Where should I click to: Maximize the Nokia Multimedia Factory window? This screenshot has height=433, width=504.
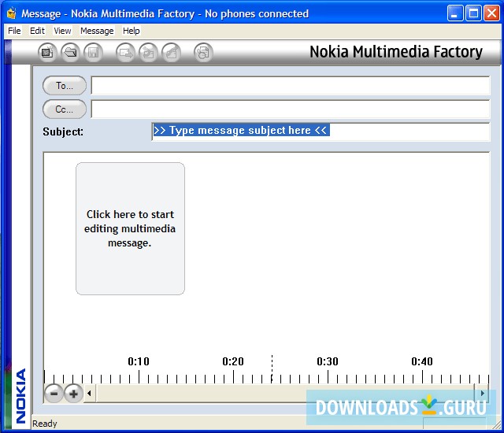473,13
